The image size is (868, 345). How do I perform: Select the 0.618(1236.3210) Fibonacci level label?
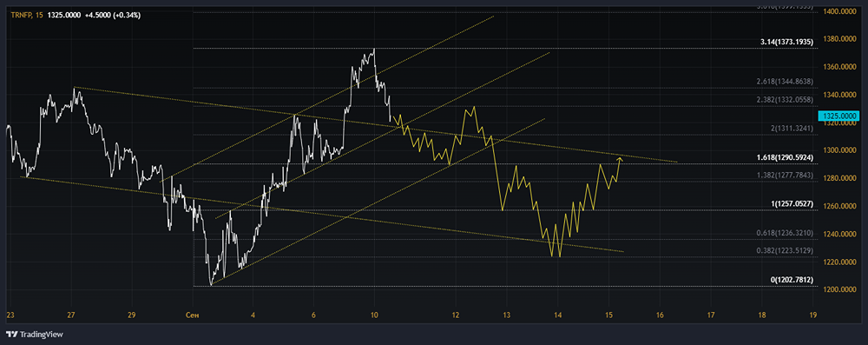coord(785,233)
